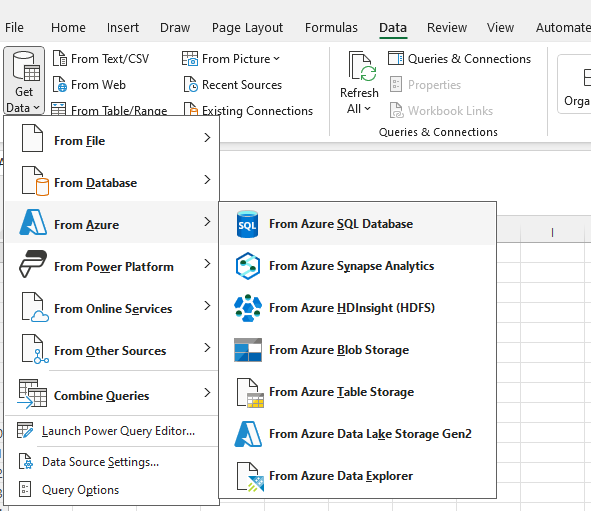This screenshot has width=591, height=511.
Task: Select the Data ribbon tab
Action: (x=393, y=28)
